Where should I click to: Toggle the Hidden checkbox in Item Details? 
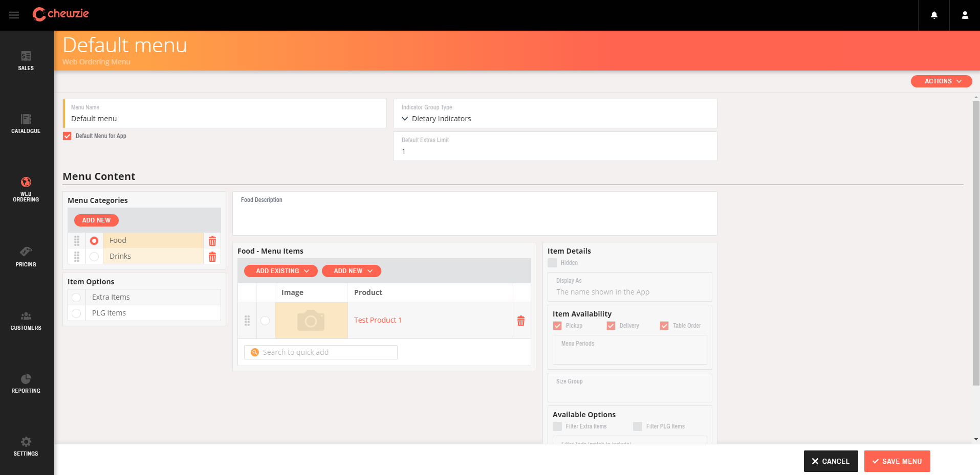click(x=552, y=263)
